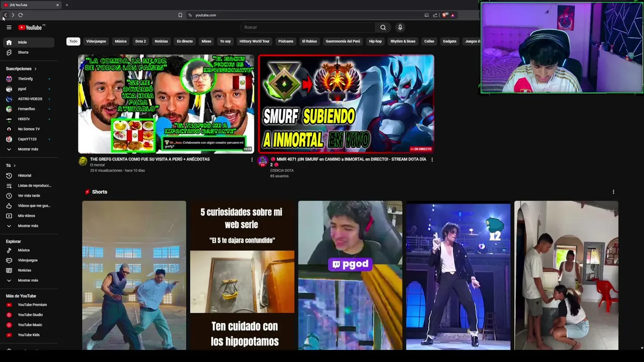This screenshot has width=644, height=362.
Task: Open YouTube Premium link
Action: click(x=29, y=305)
